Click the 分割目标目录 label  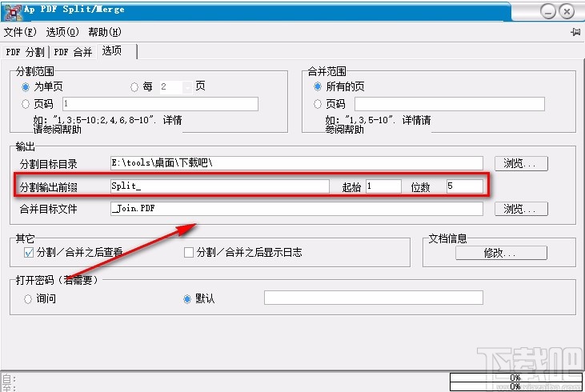pos(49,164)
